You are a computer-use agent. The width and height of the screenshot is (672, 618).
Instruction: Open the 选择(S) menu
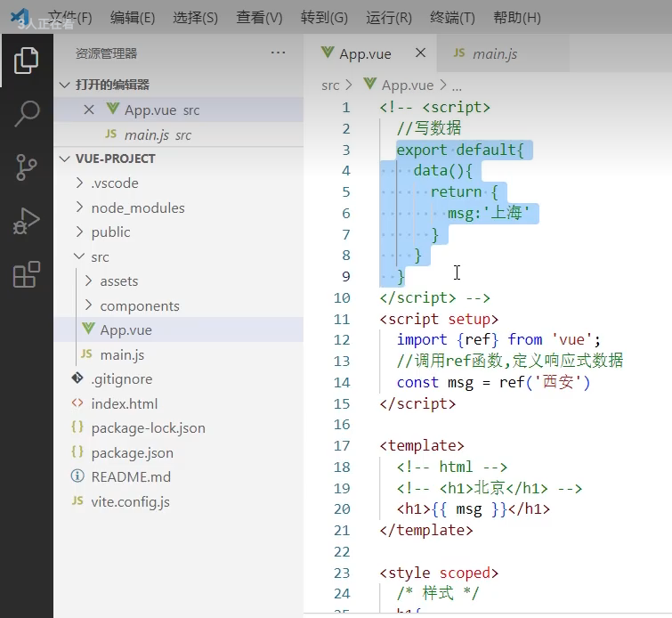click(x=196, y=18)
